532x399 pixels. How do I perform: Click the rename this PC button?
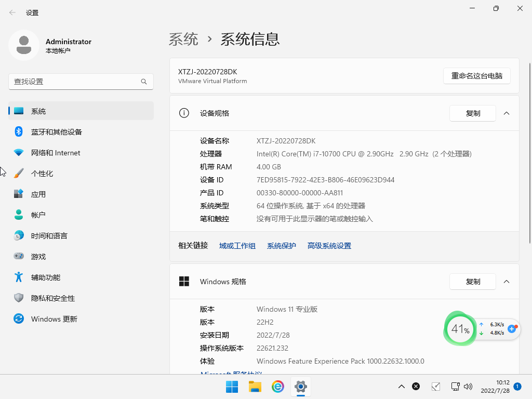(x=476, y=76)
